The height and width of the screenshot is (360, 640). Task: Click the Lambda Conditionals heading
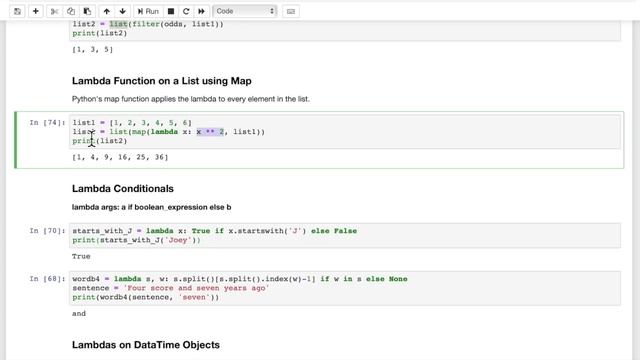pyautogui.click(x=123, y=189)
